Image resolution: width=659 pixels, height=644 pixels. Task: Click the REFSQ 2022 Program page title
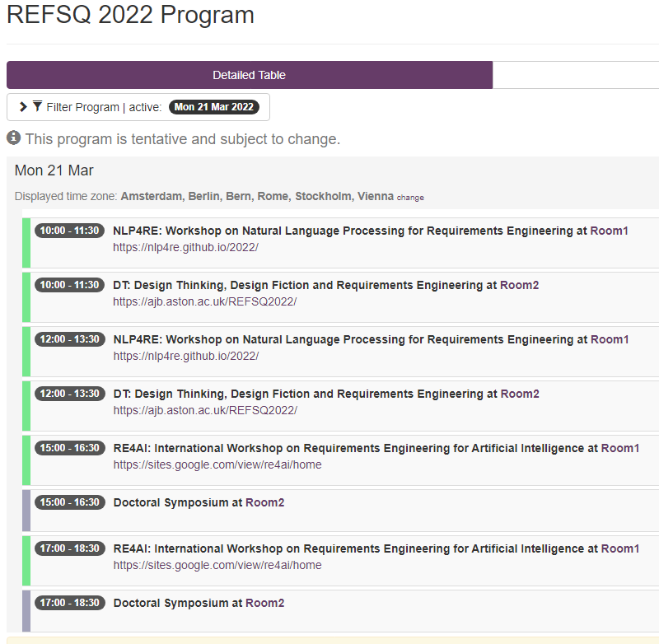[x=130, y=14]
